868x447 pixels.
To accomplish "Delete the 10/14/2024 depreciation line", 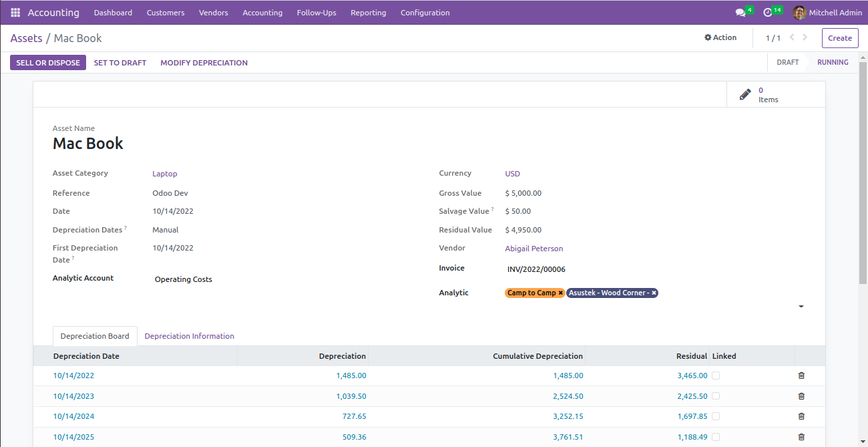I will pyautogui.click(x=801, y=416).
